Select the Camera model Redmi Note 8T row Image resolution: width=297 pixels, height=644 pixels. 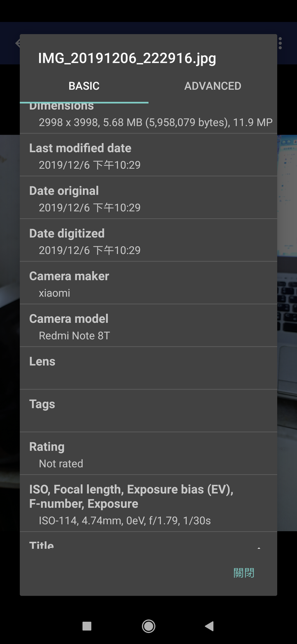(148, 326)
